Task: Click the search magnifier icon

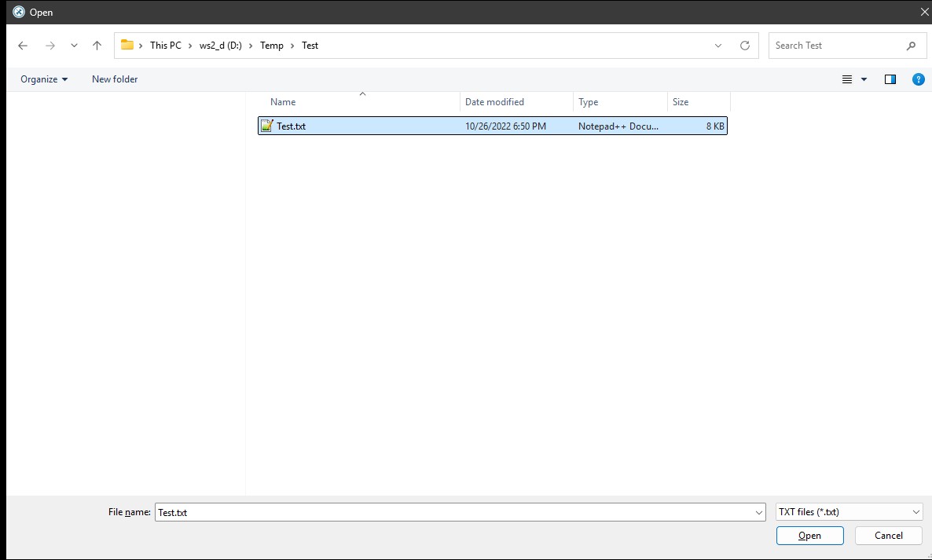Action: point(912,46)
